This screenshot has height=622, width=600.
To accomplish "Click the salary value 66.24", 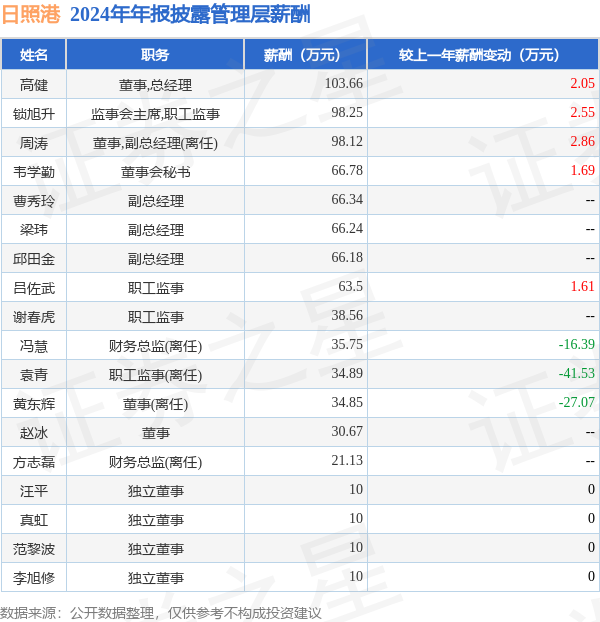I will pyautogui.click(x=347, y=228).
